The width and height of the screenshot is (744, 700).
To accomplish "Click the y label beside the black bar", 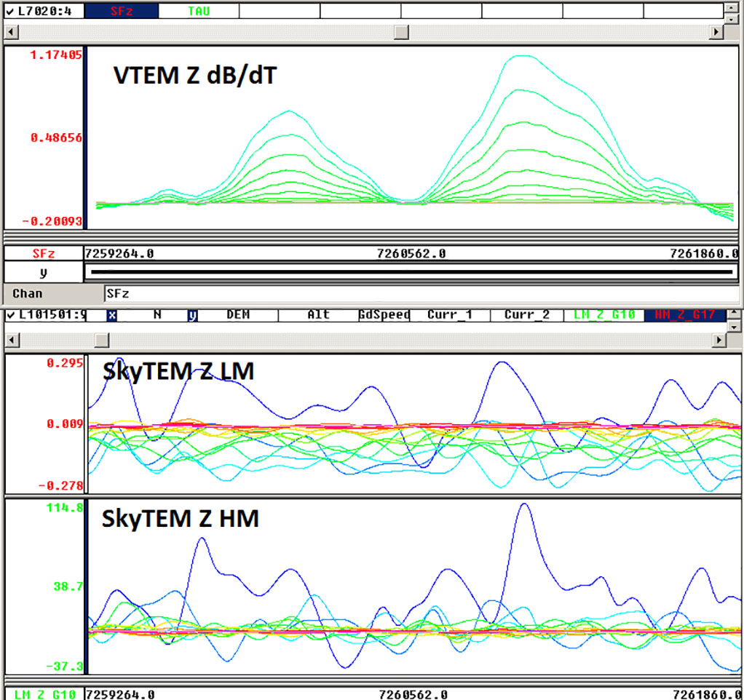I will (43, 273).
